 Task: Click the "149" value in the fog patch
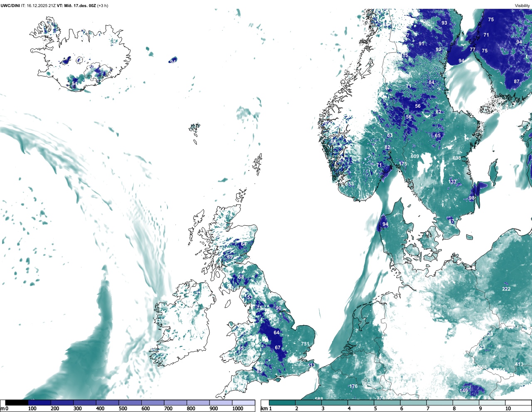point(463,391)
